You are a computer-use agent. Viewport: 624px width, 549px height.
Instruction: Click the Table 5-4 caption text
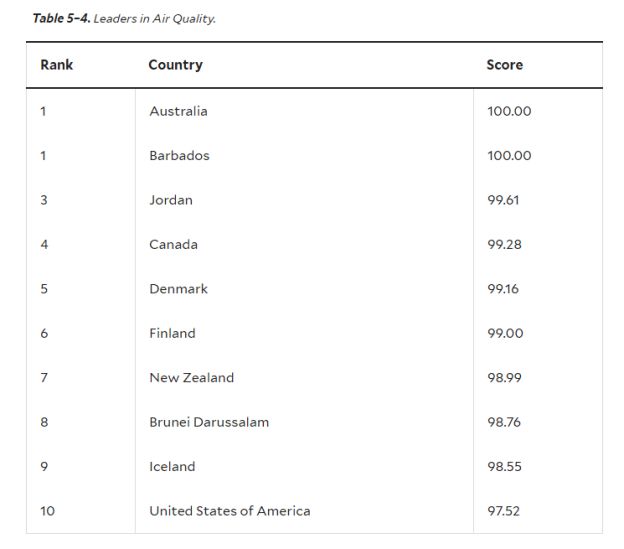[x=124, y=18]
